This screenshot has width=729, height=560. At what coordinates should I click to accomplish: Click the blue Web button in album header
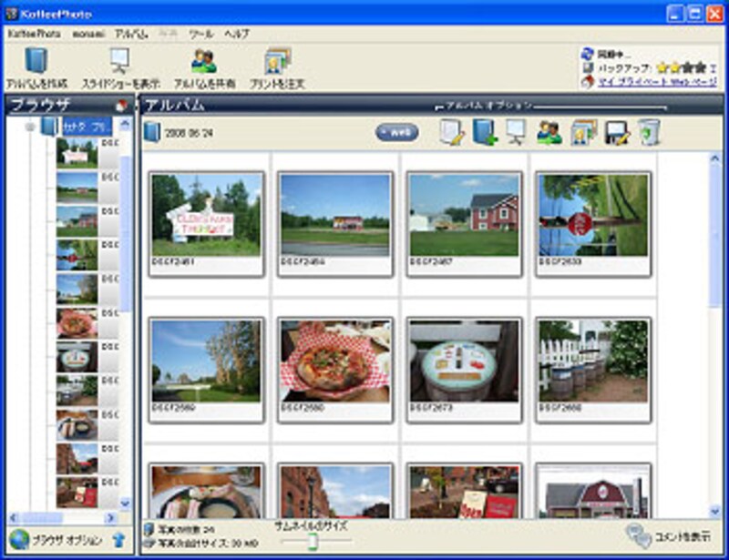point(397,133)
